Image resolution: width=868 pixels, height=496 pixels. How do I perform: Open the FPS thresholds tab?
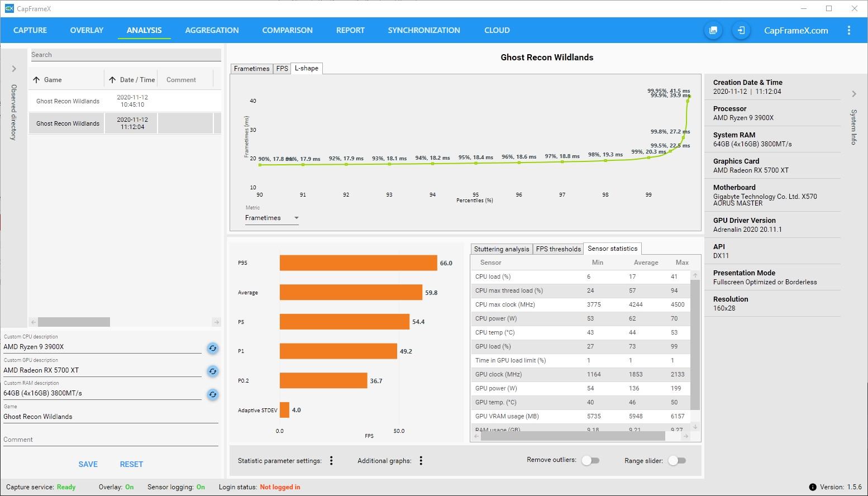[x=559, y=249]
